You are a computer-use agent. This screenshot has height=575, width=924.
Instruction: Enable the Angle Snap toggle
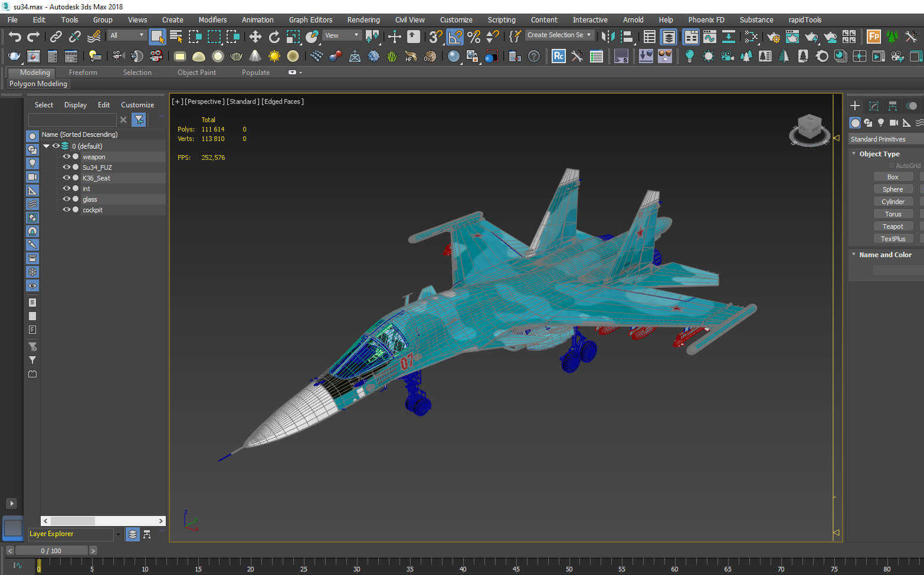tap(455, 37)
